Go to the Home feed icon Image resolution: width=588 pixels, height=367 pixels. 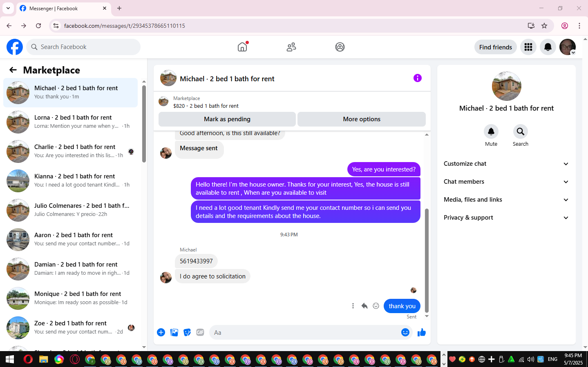click(242, 47)
